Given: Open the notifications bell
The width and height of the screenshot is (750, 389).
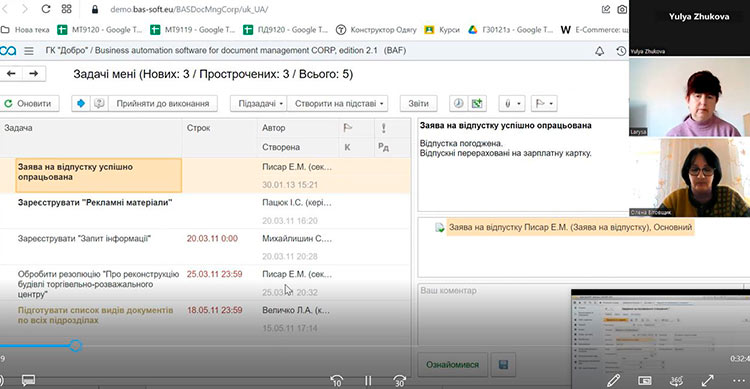Looking at the screenshot, I should (599, 51).
